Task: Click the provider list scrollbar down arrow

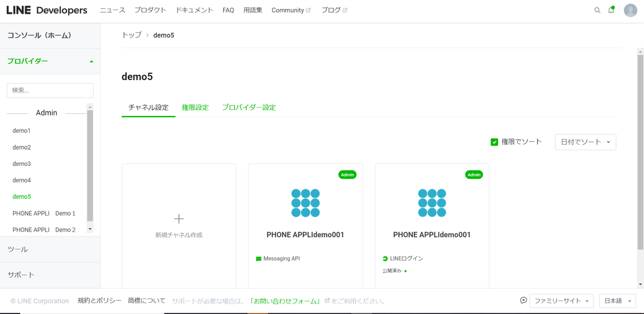Action: click(x=90, y=229)
